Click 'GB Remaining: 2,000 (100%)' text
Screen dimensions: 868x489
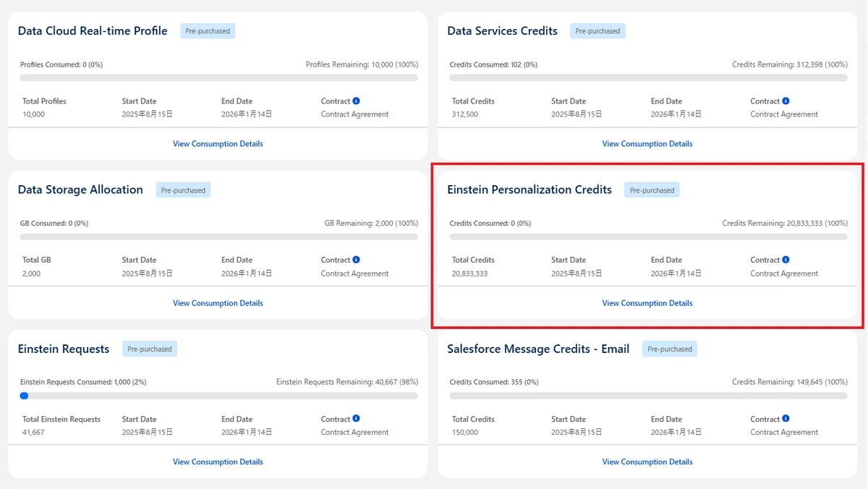(371, 224)
